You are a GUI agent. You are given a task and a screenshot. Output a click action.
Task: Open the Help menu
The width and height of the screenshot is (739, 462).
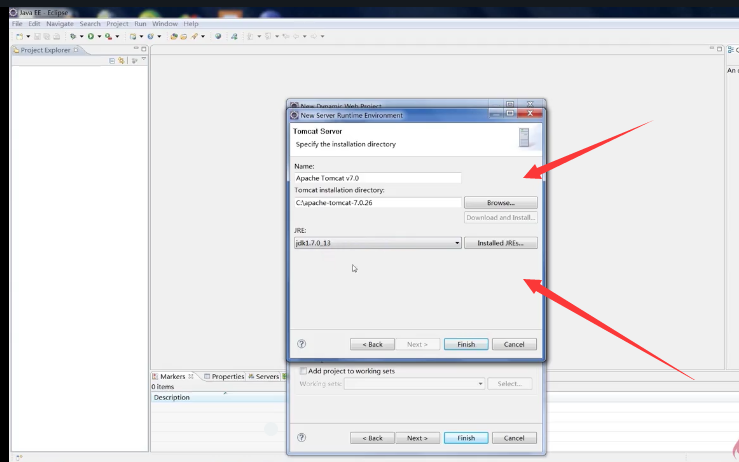click(x=191, y=24)
